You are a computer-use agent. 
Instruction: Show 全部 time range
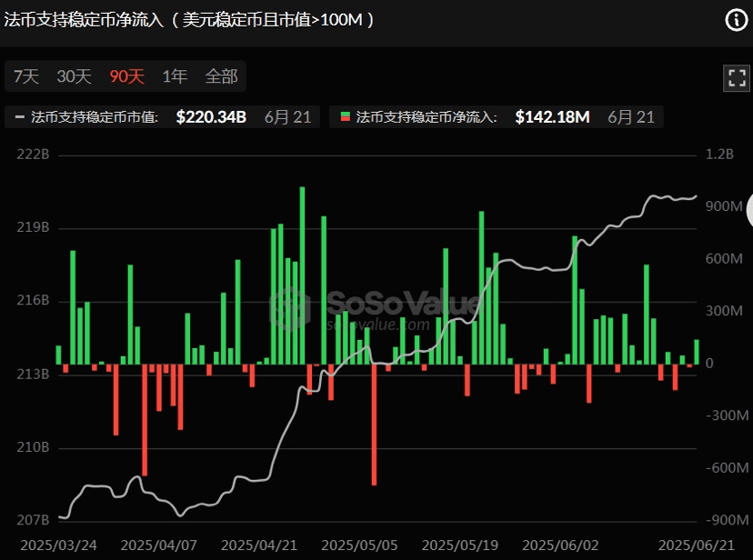click(221, 76)
